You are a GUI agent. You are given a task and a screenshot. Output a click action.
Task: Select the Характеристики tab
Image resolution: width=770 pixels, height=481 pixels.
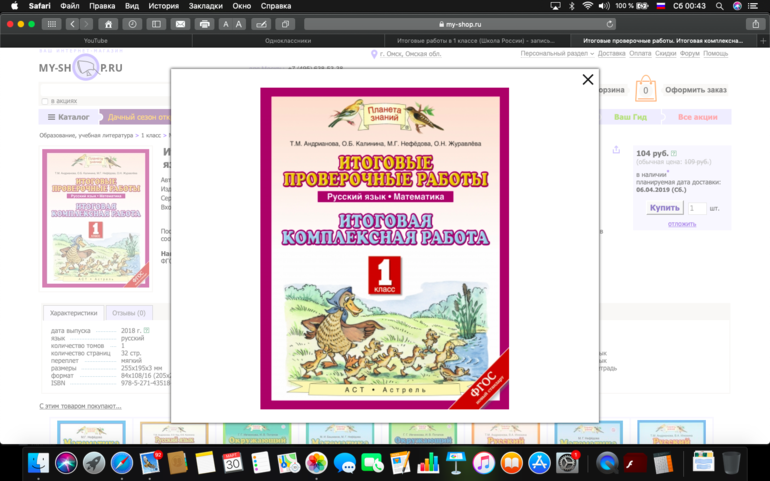click(x=74, y=313)
